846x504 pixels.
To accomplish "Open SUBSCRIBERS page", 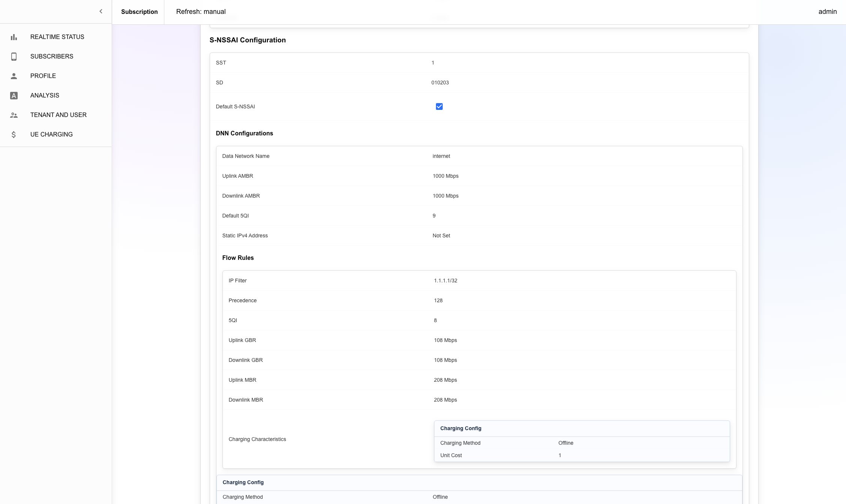I will [52, 56].
